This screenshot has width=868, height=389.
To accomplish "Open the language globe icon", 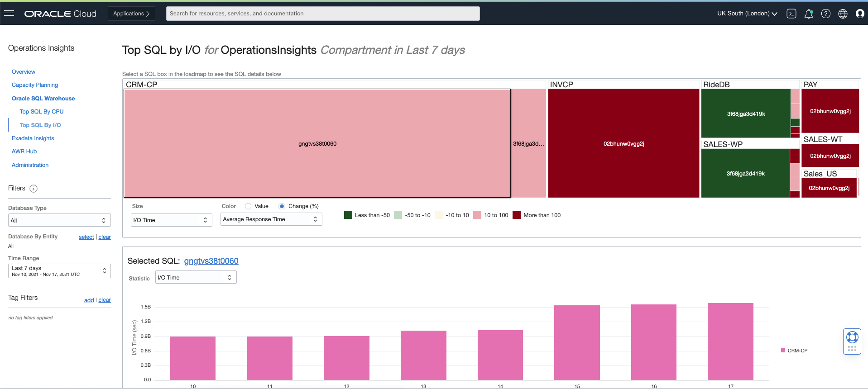I will pos(843,14).
